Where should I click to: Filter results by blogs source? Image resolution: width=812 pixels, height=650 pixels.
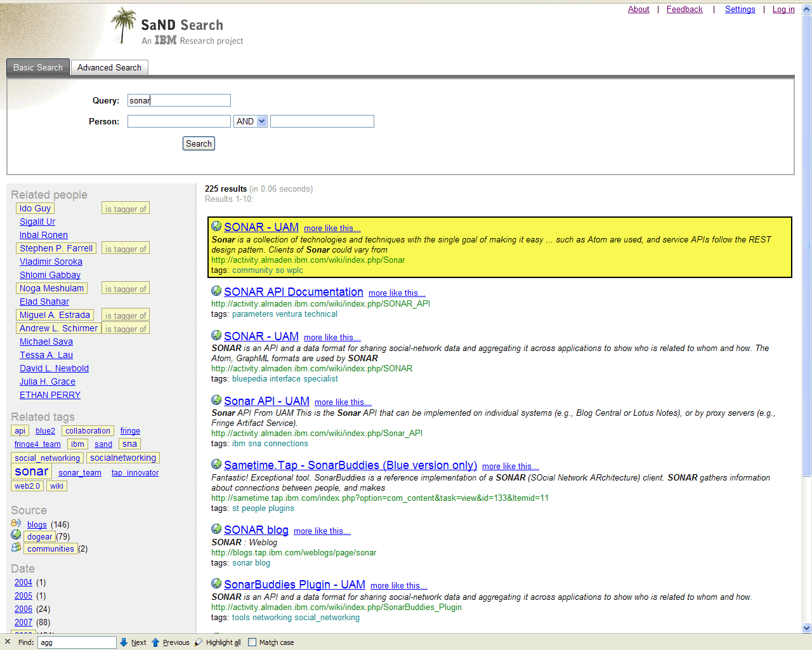[37, 524]
